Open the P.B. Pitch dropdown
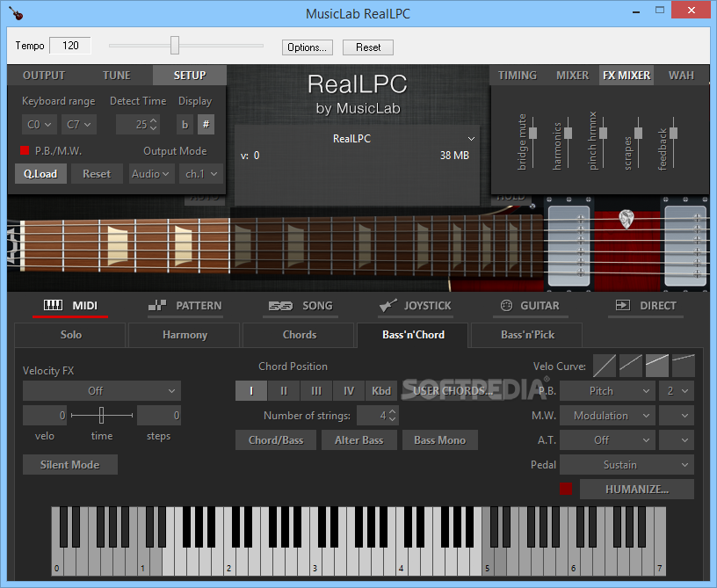 607,391
